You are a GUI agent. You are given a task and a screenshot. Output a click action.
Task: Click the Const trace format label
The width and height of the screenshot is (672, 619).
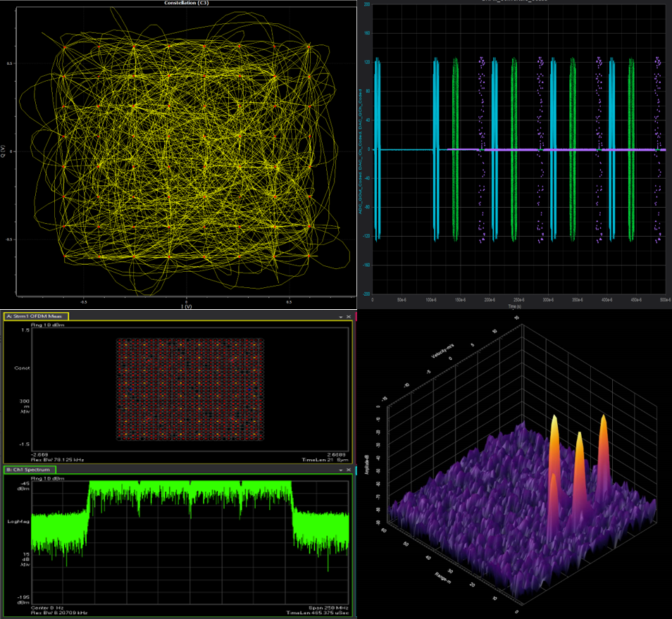coord(23,368)
